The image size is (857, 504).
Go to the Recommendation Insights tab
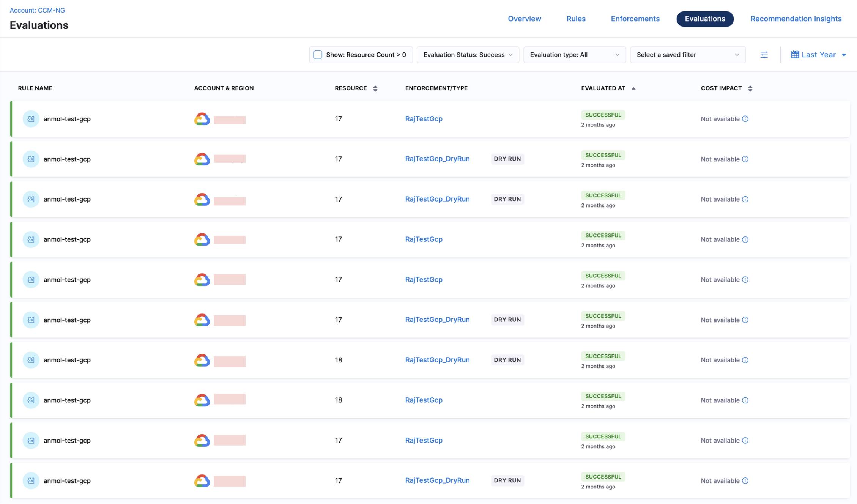click(796, 19)
